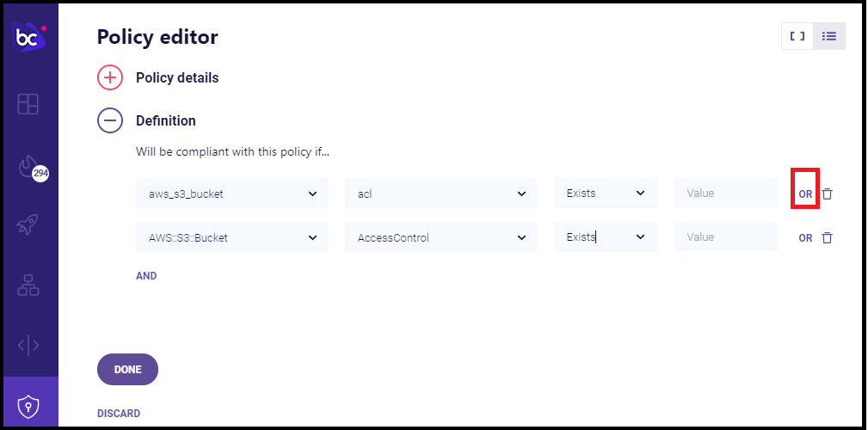Viewport: 868px width, 430px height.
Task: Click the code brackets icon in sidebar
Action: pos(28,346)
